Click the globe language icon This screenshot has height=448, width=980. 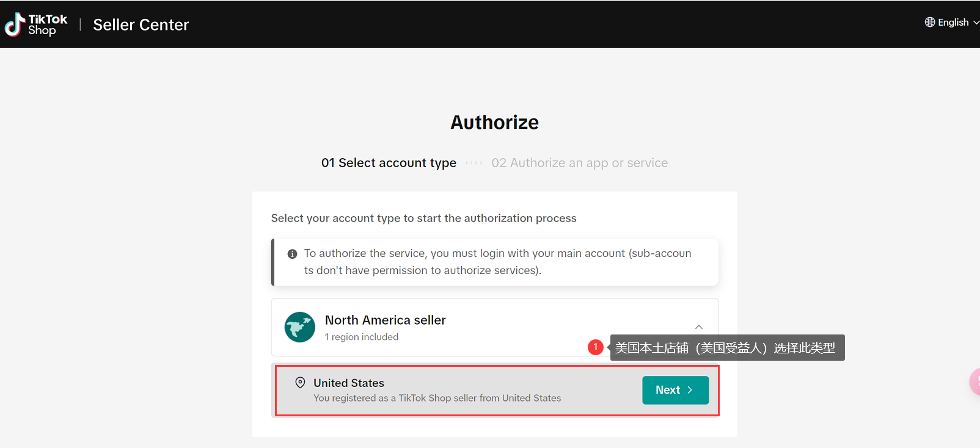tap(930, 22)
